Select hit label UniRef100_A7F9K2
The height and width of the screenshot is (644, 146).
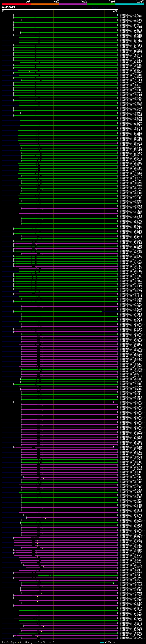[131, 198]
